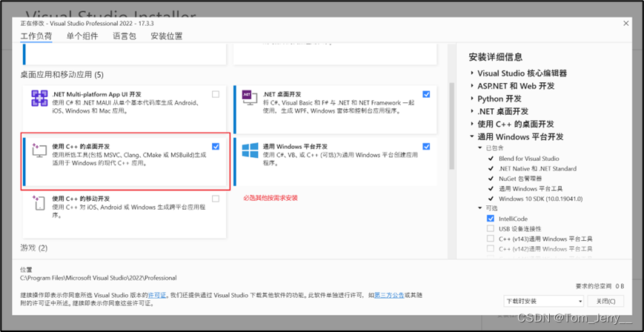Click checkmark next to .NET Native 和 .NET Standard

click(491, 168)
